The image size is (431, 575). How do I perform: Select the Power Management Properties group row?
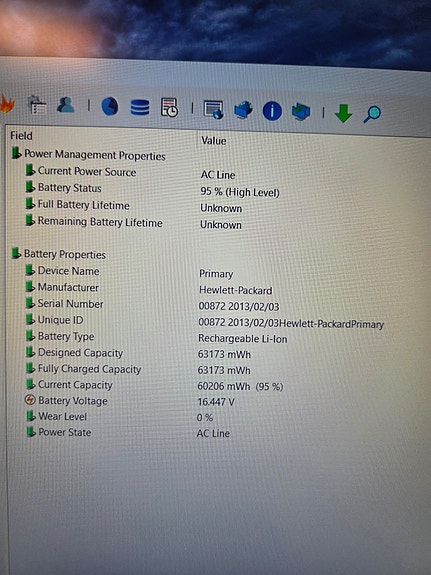point(88,154)
